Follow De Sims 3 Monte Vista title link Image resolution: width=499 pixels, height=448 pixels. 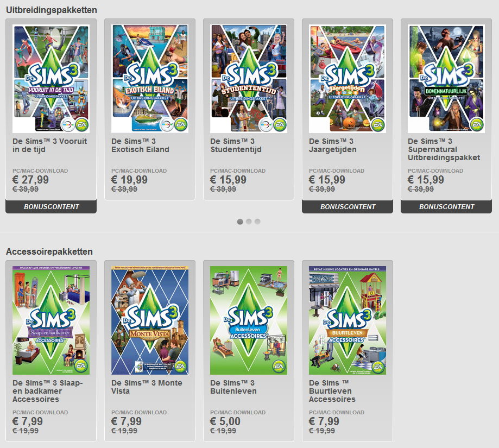pyautogui.click(x=147, y=387)
